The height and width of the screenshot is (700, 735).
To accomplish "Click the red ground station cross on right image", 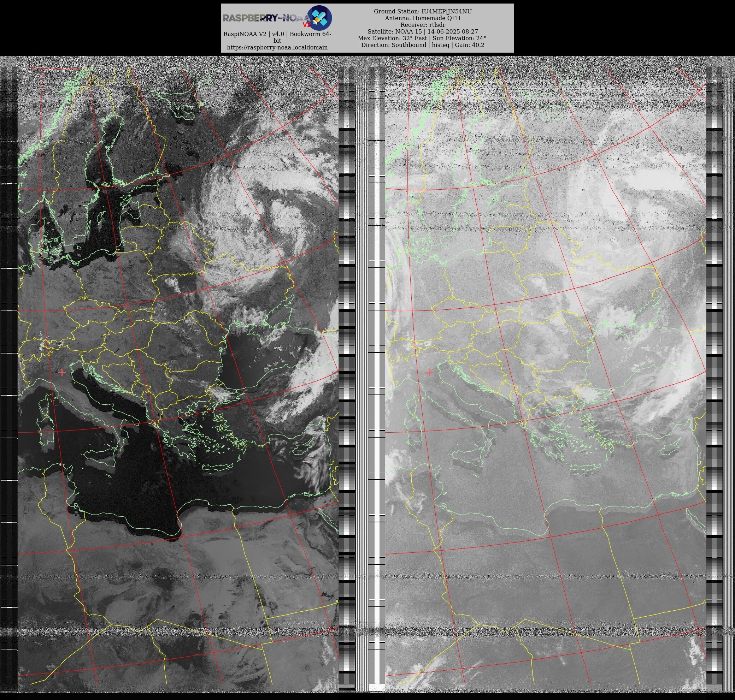I will point(429,372).
